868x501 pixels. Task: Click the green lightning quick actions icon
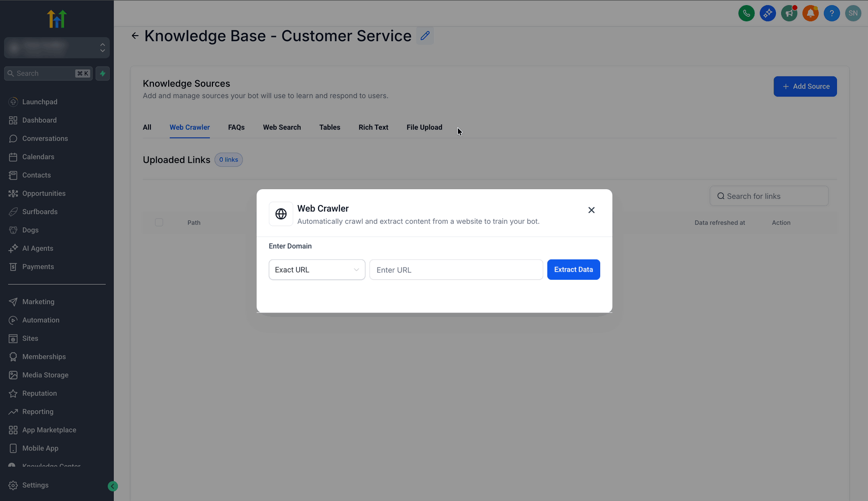[103, 73]
